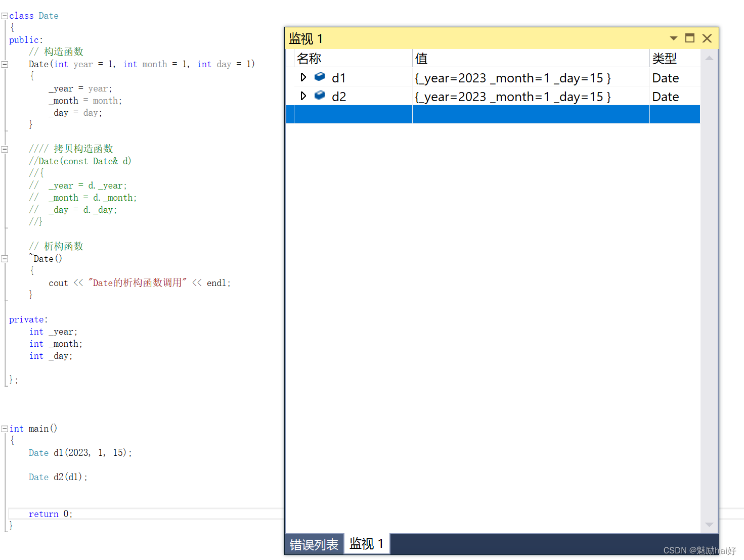The image size is (744, 560).
Task: Select the d2 value cell
Action: tap(531, 97)
